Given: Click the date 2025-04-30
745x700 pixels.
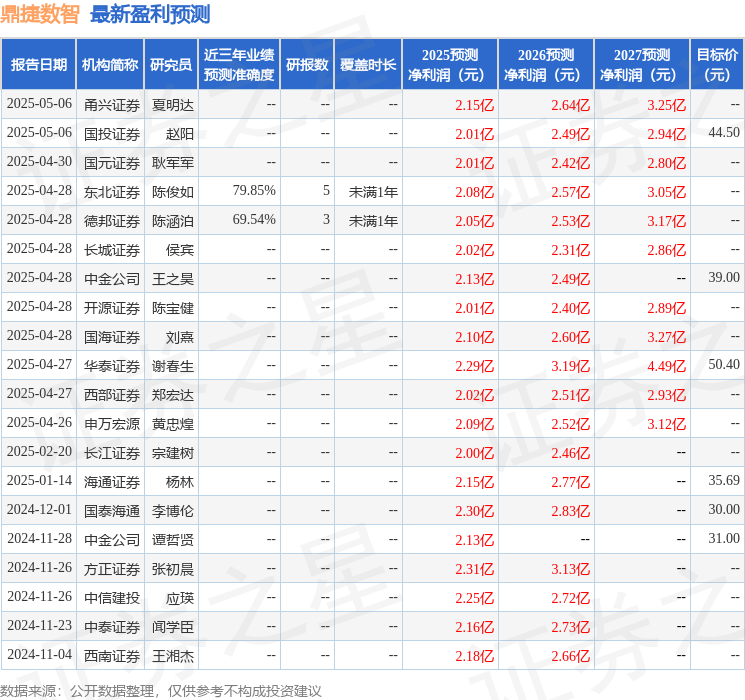Looking at the screenshot, I should 39,162.
